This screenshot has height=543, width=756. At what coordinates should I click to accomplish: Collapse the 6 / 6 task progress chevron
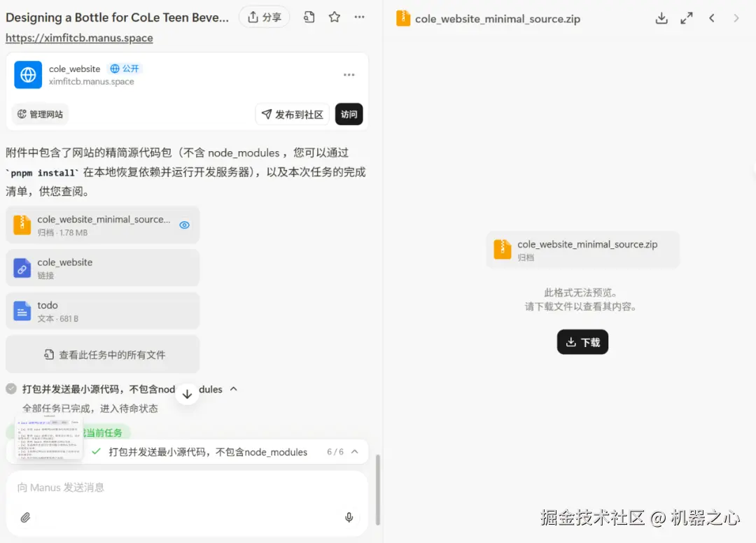[x=355, y=451]
